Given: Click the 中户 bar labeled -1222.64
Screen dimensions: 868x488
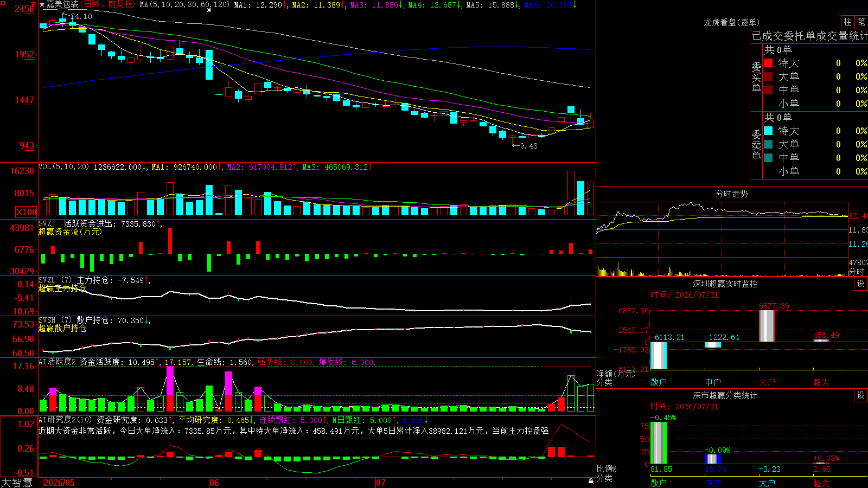Looking at the screenshot, I should point(713,345).
